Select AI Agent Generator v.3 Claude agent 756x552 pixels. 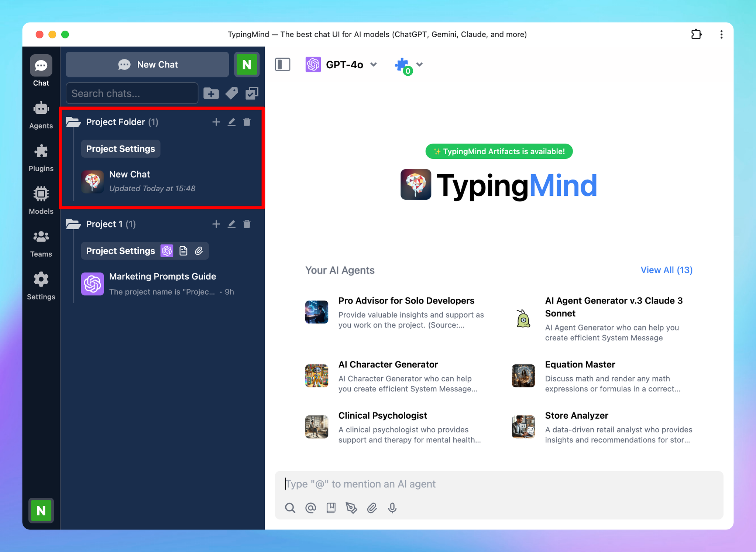pos(602,319)
